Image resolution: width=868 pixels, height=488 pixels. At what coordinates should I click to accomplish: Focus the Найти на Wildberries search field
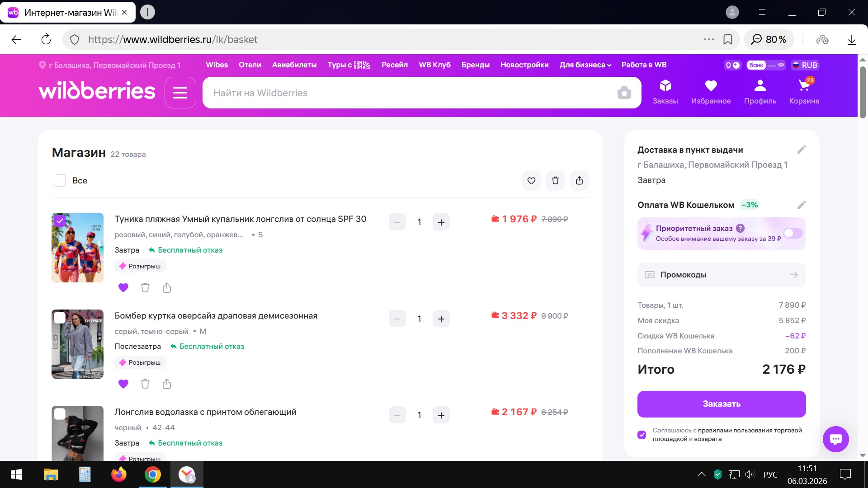[x=407, y=93]
